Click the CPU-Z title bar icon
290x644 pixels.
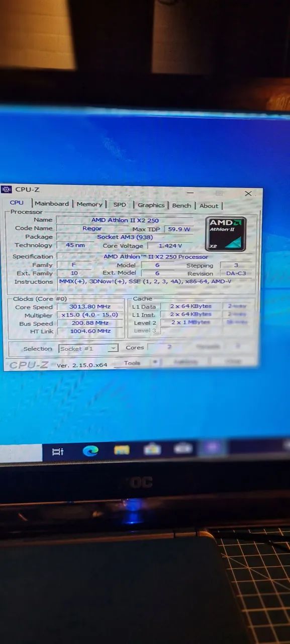[x=7, y=189]
